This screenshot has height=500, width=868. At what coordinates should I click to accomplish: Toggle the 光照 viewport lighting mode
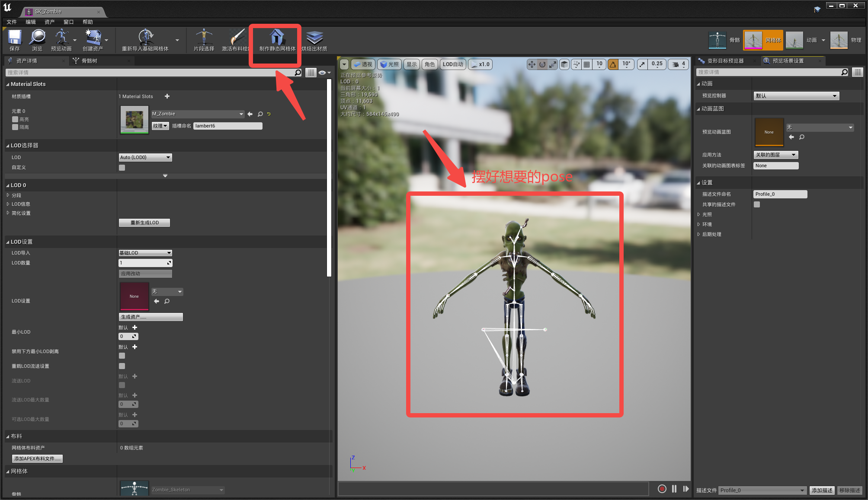[388, 64]
